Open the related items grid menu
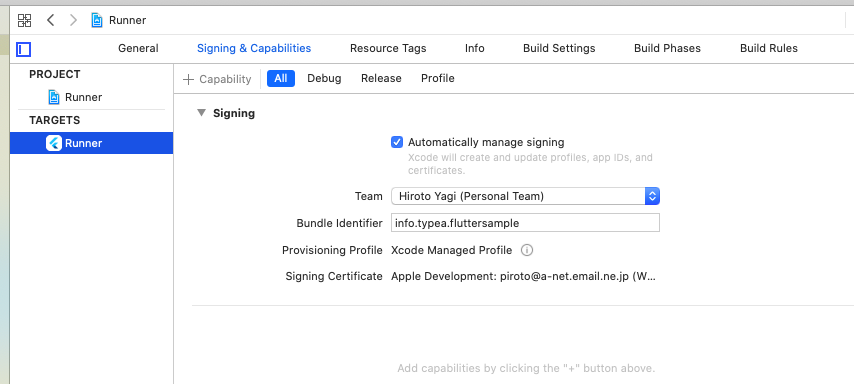 click(x=25, y=21)
